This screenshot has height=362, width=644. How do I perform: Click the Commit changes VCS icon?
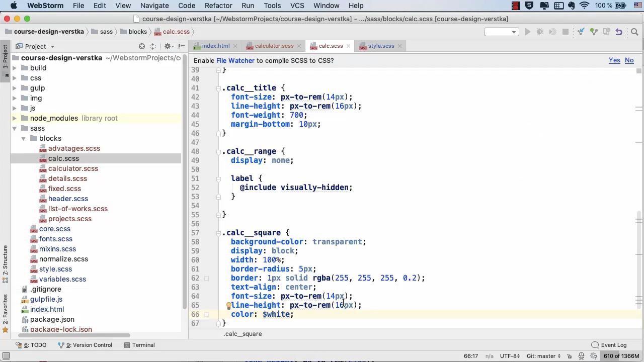point(594,32)
